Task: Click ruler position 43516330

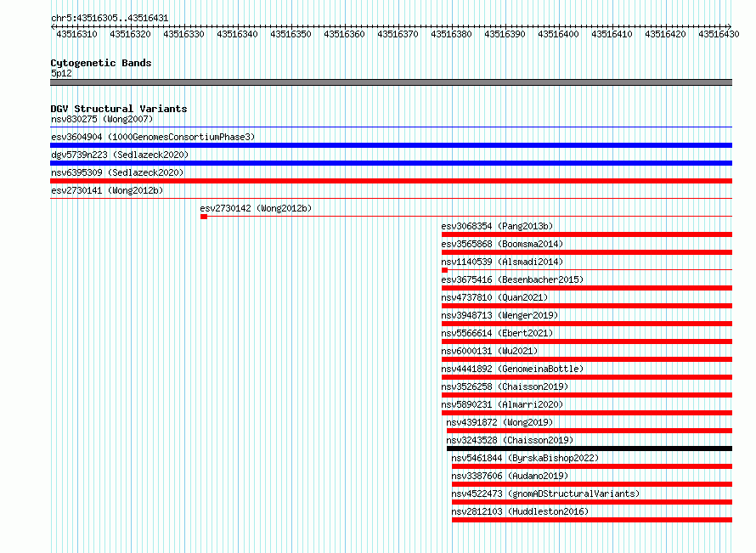Action: click(183, 34)
